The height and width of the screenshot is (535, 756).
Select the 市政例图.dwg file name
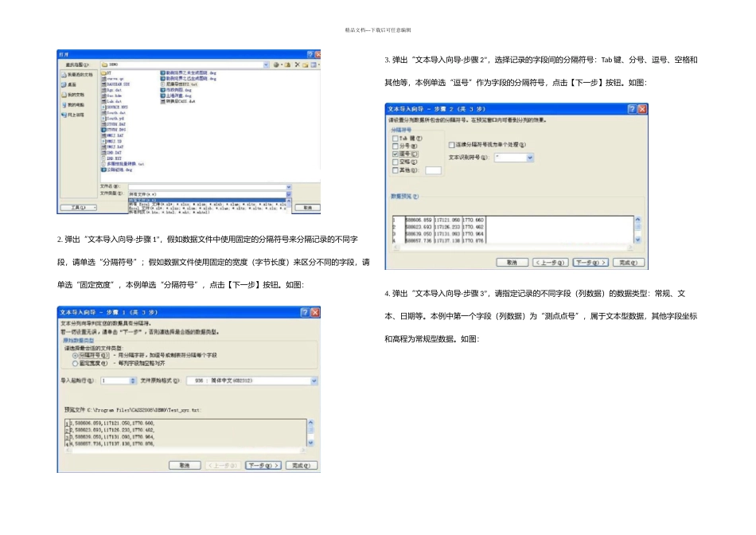[179, 90]
